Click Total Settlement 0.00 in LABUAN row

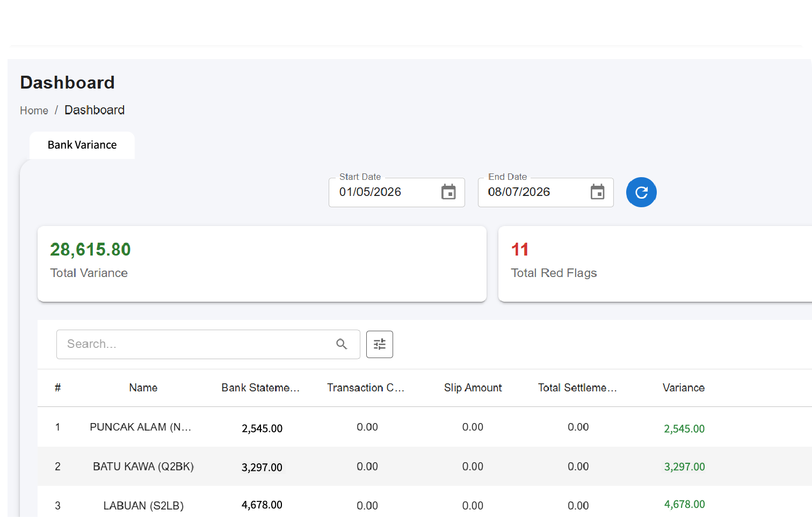tap(578, 506)
